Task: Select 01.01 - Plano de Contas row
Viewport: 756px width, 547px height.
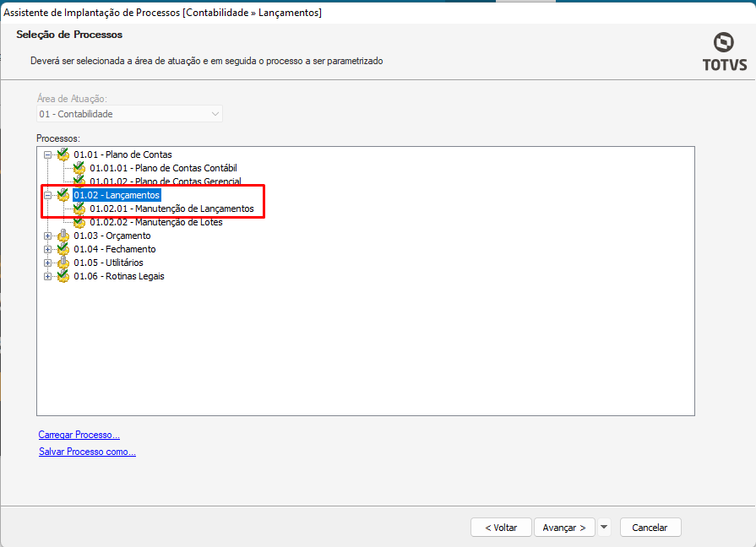Action: (x=123, y=154)
